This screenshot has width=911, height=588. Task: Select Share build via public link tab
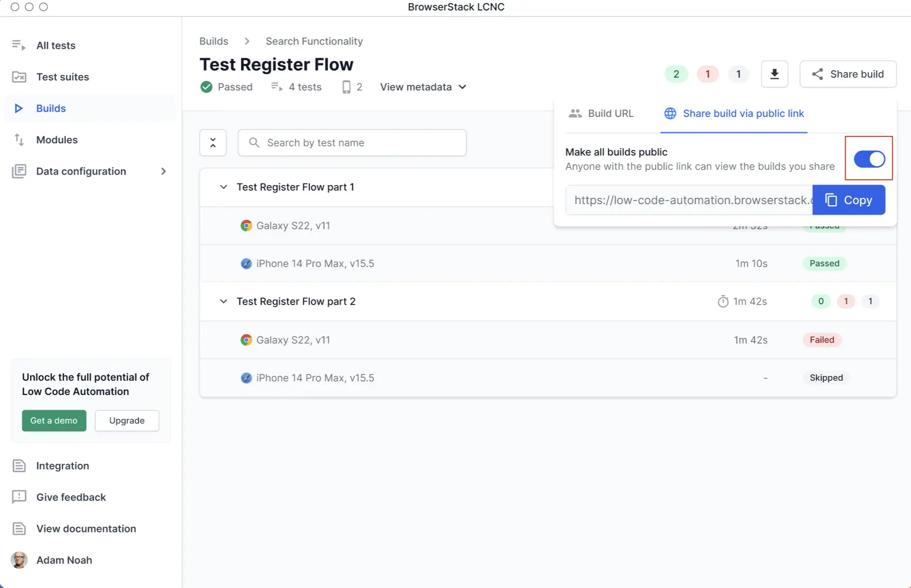tap(734, 114)
